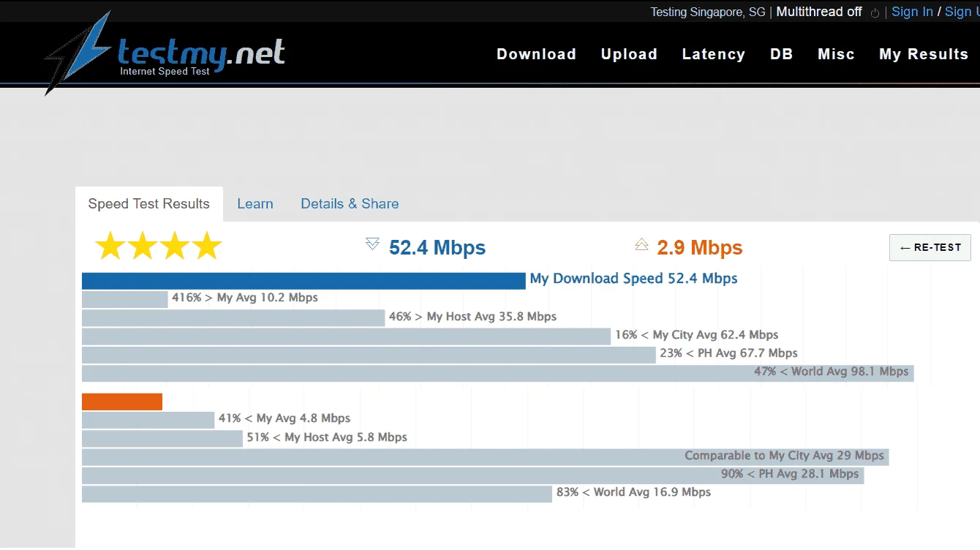This screenshot has height=550, width=980.
Task: Click the orange upload speed bar
Action: tap(122, 402)
